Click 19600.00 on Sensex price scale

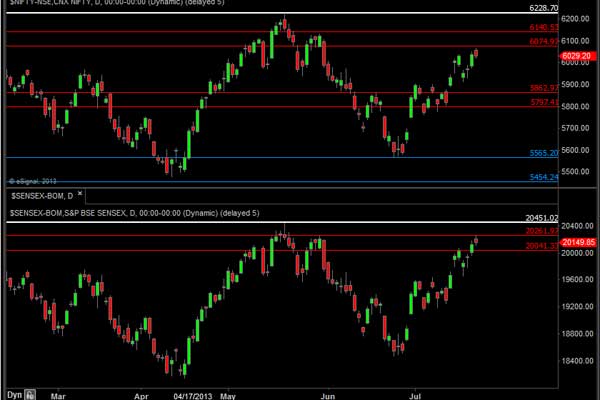577,279
